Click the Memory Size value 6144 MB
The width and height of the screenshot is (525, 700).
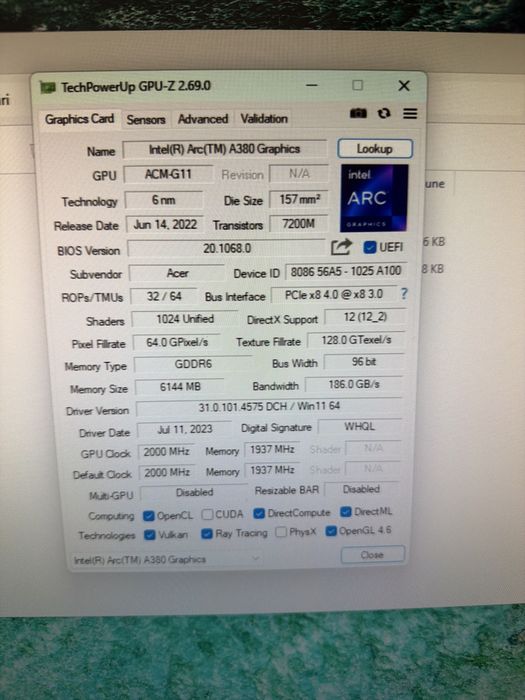tap(180, 387)
